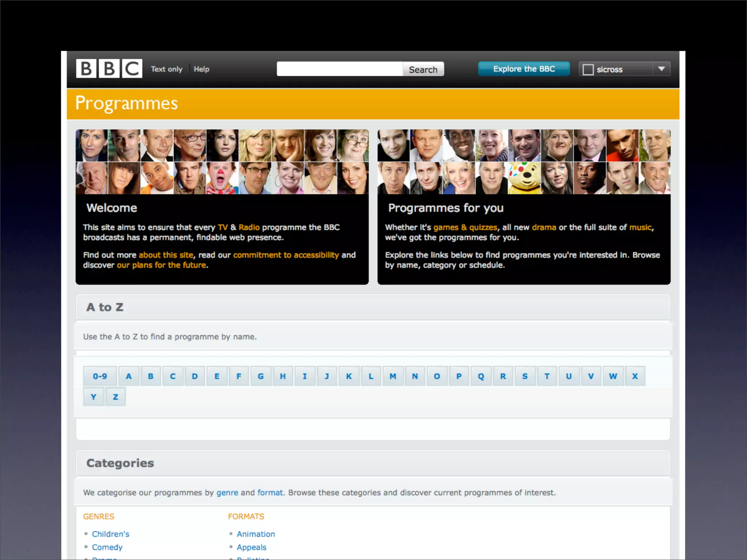Open our plans for the future link
Image resolution: width=747 pixels, height=560 pixels.
click(x=162, y=265)
